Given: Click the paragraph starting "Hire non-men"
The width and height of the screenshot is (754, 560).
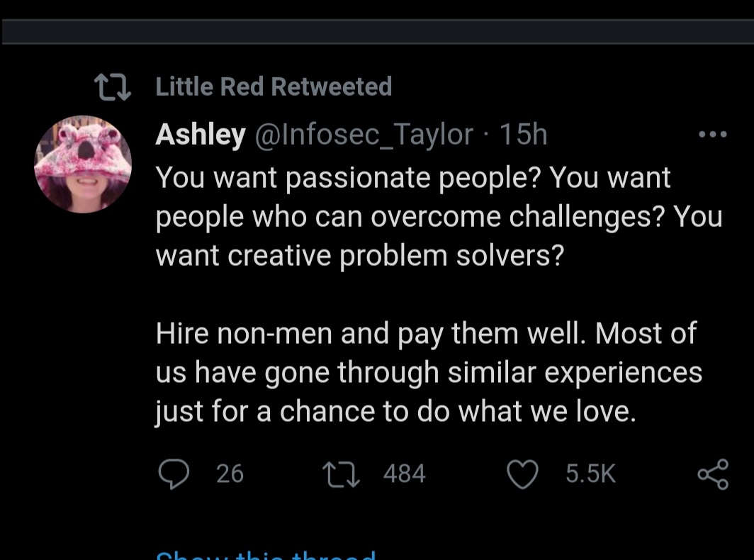Looking at the screenshot, I should point(429,372).
